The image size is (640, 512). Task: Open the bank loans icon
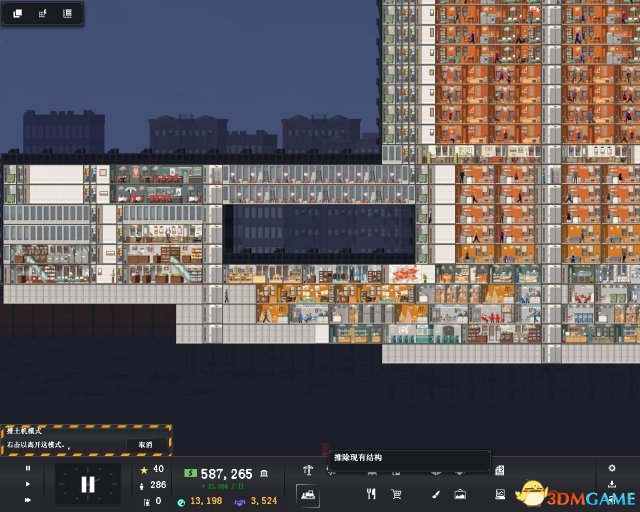[x=264, y=473]
